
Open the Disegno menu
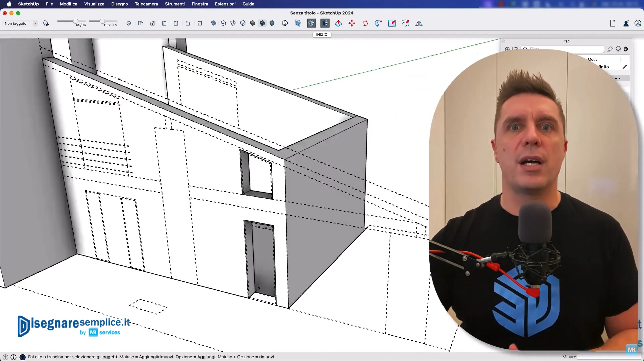pos(119,4)
